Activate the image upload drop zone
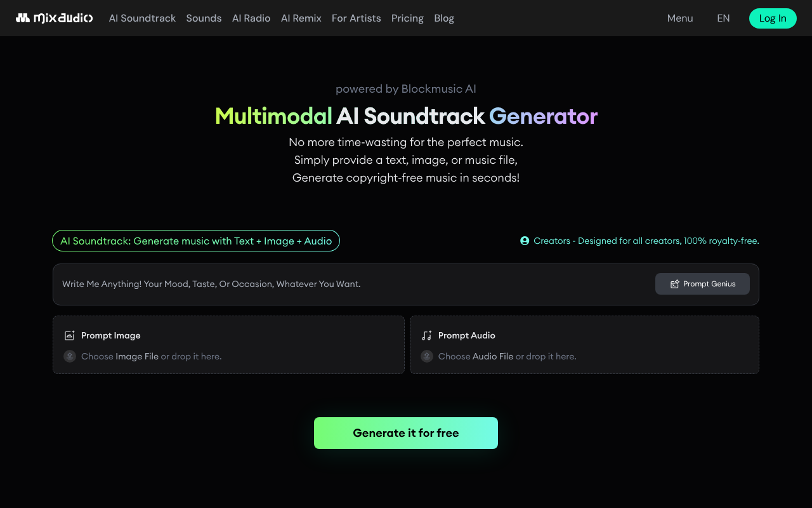The width and height of the screenshot is (812, 508). (x=228, y=345)
